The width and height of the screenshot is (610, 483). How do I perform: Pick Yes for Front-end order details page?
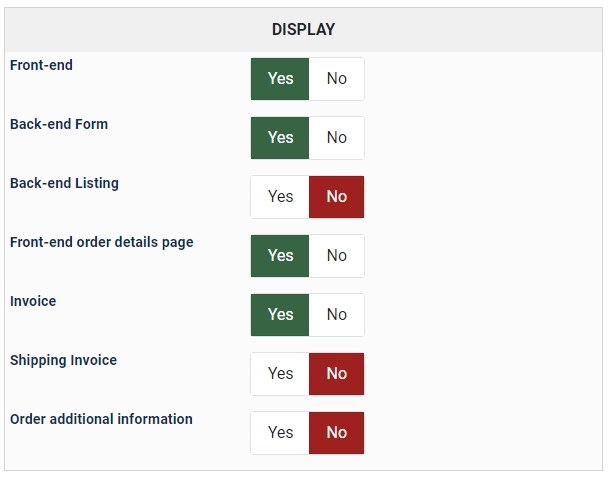click(280, 256)
